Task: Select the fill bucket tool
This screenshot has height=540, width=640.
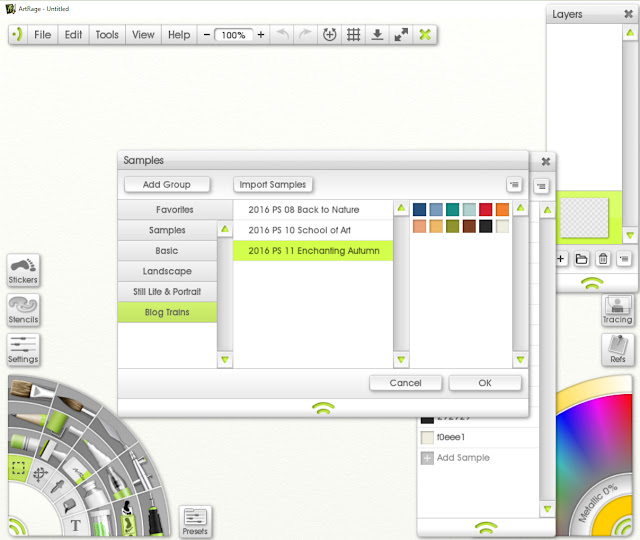Action: 68,506
